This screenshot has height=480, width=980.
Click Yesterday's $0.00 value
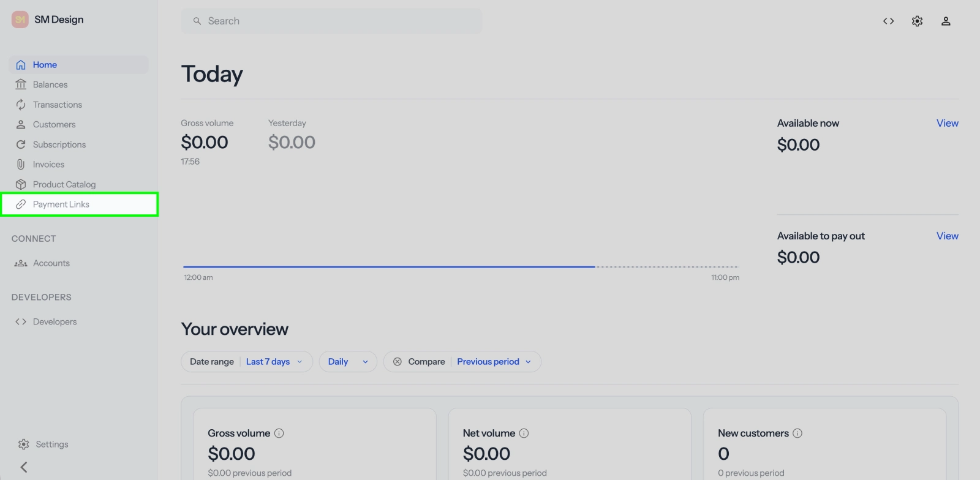tap(292, 142)
